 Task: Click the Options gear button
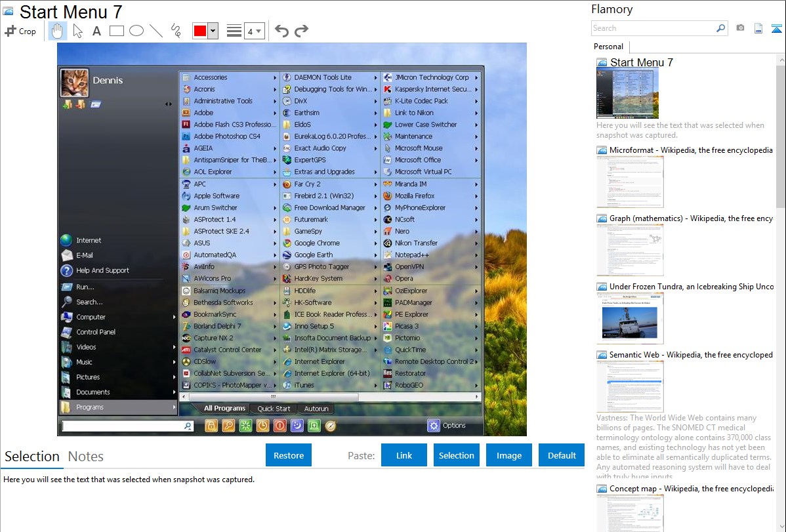447,425
